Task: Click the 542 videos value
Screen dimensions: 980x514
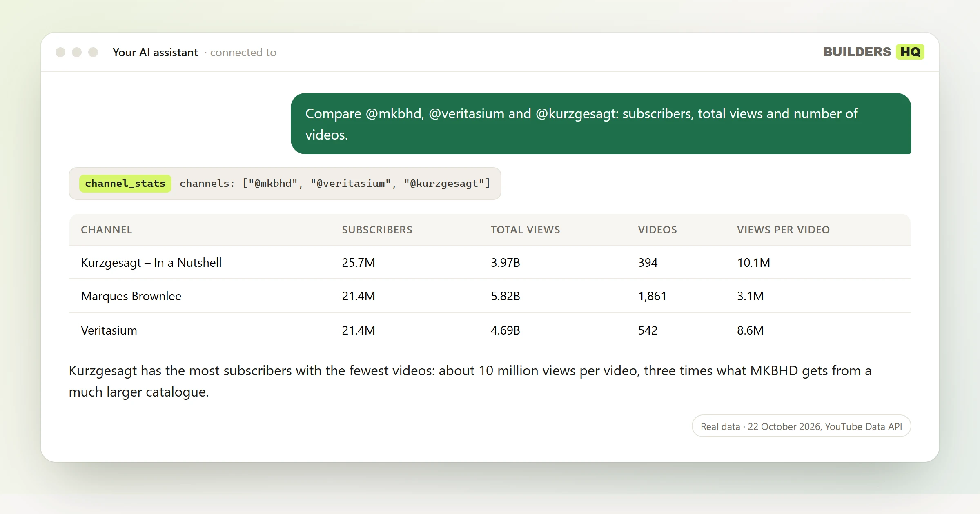Action: pyautogui.click(x=648, y=330)
